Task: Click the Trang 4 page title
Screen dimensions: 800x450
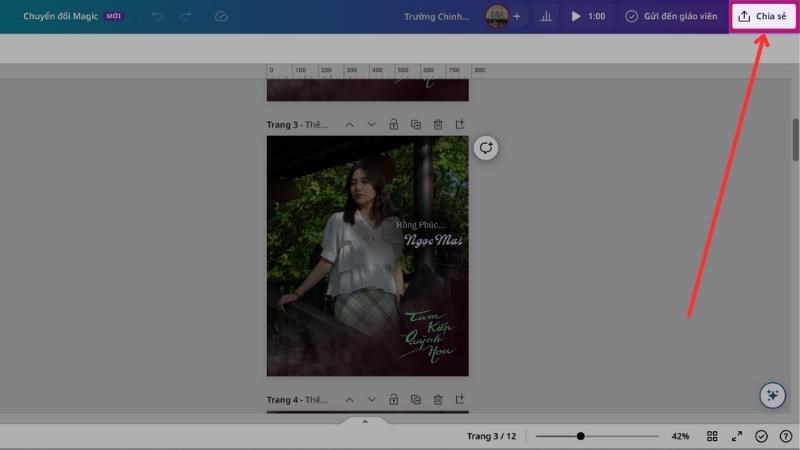Action: (x=297, y=399)
